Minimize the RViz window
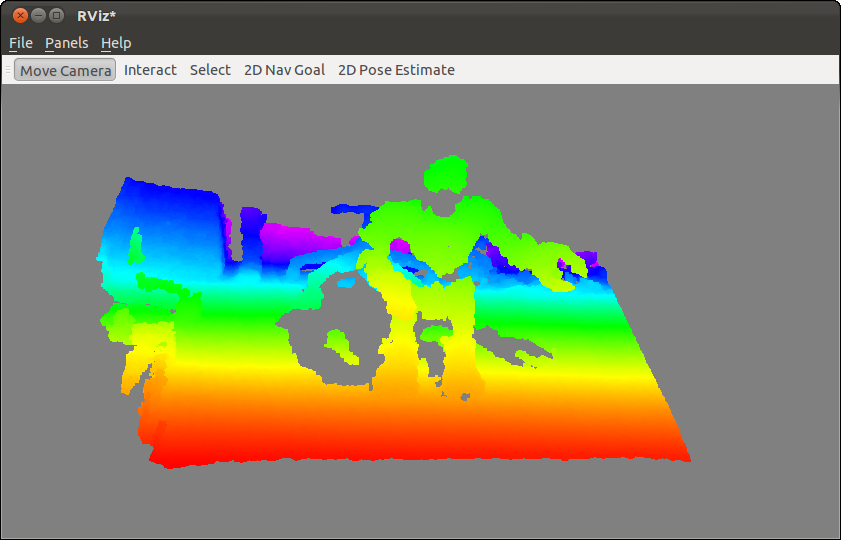841x540 pixels. 38,15
